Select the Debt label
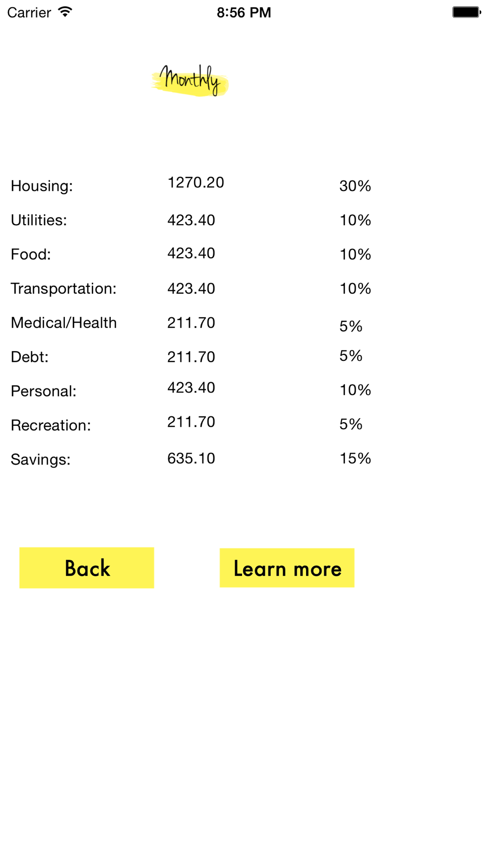Viewport: 488px width, 868px height. 30,357
